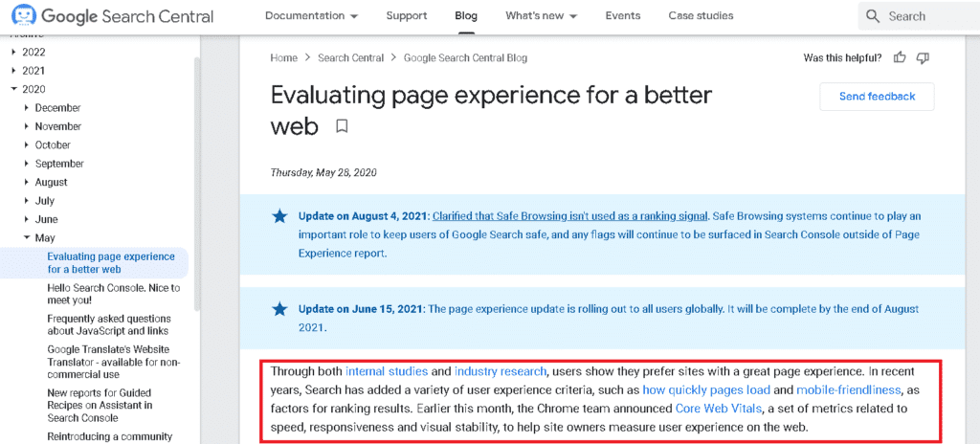
Task: Expand the November month in archive
Action: (27, 127)
